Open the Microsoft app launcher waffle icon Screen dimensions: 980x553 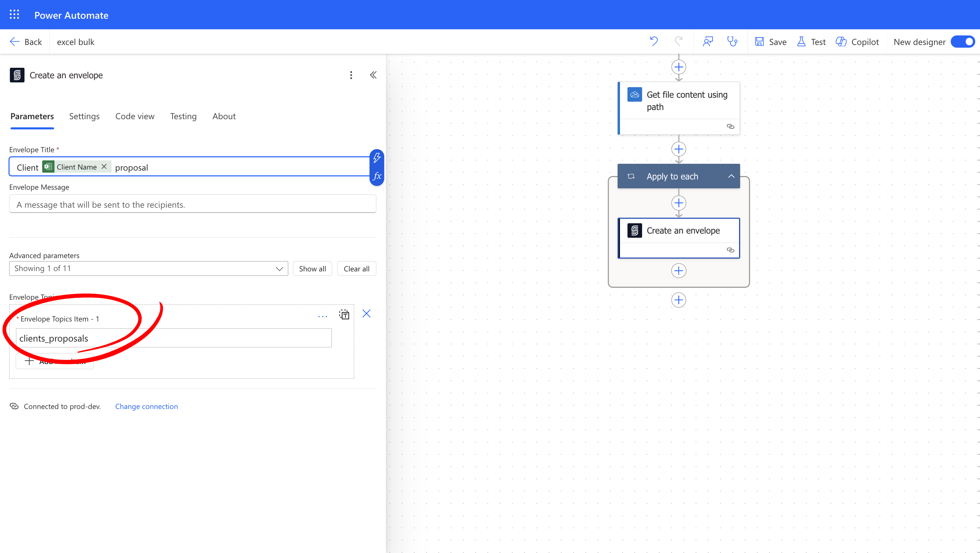point(14,14)
